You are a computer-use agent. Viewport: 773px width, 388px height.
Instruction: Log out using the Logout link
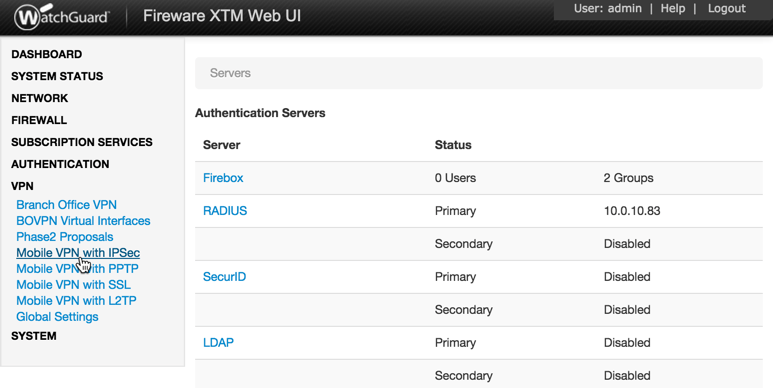[727, 8]
